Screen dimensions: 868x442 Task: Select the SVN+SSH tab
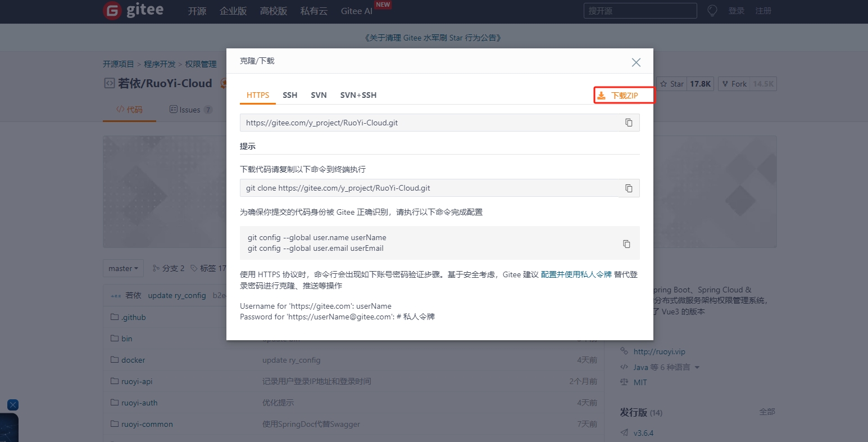[x=358, y=95]
